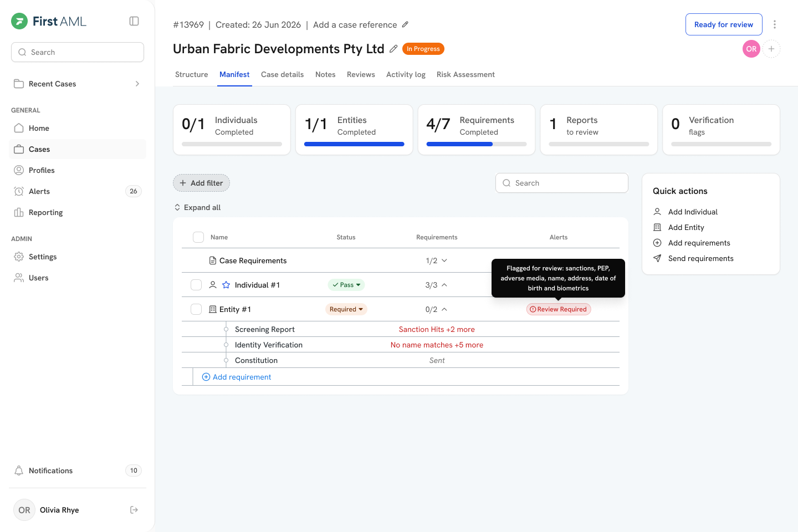The height and width of the screenshot is (532, 798).
Task: Click the Add Individual person icon
Action: pyautogui.click(x=657, y=212)
